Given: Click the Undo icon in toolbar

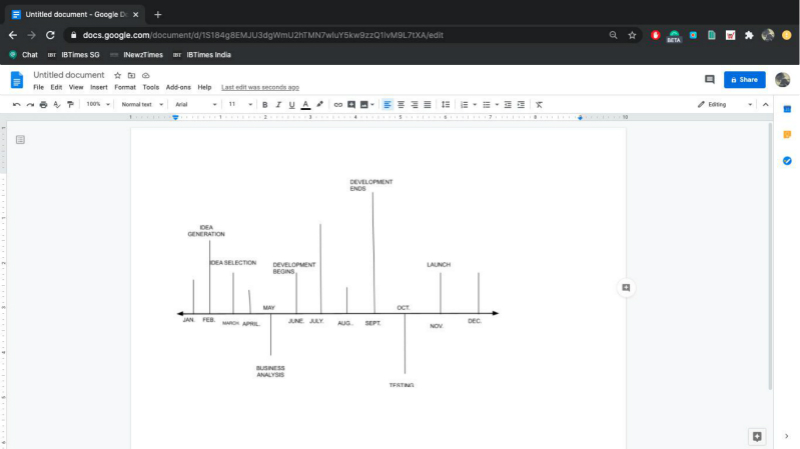Looking at the screenshot, I should [x=17, y=104].
